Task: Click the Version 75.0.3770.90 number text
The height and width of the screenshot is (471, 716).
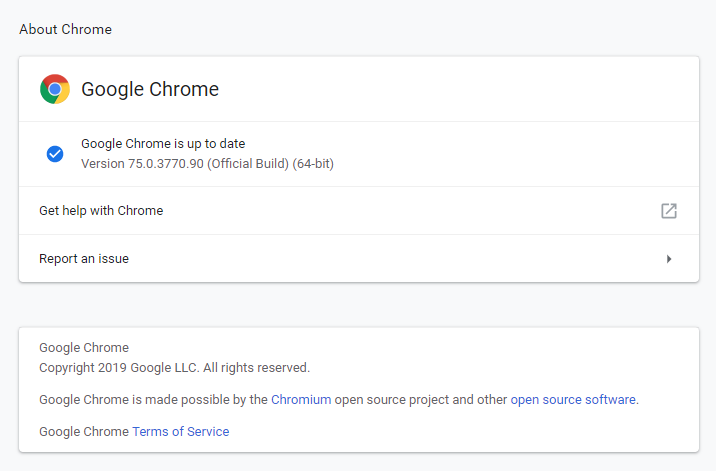Action: [142, 164]
